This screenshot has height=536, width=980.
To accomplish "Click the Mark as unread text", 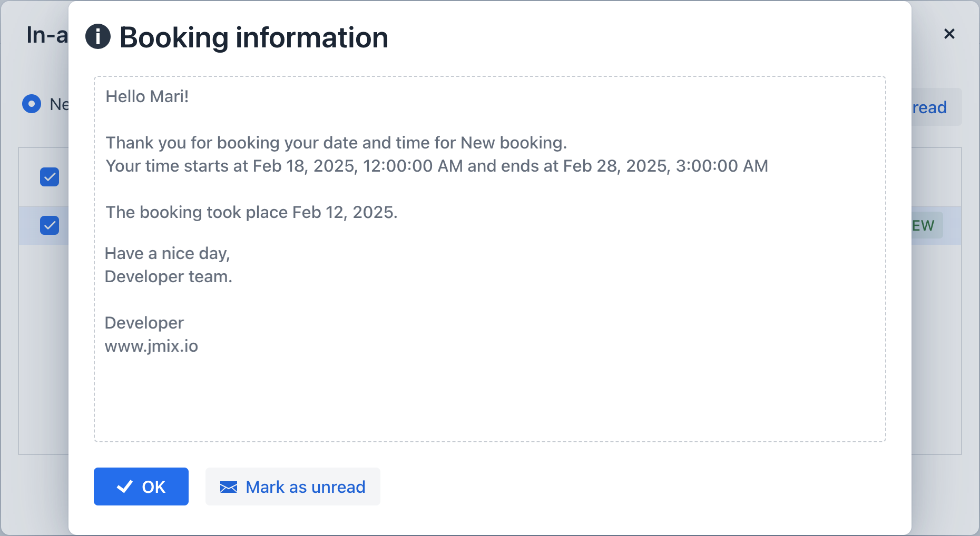I will (x=305, y=487).
